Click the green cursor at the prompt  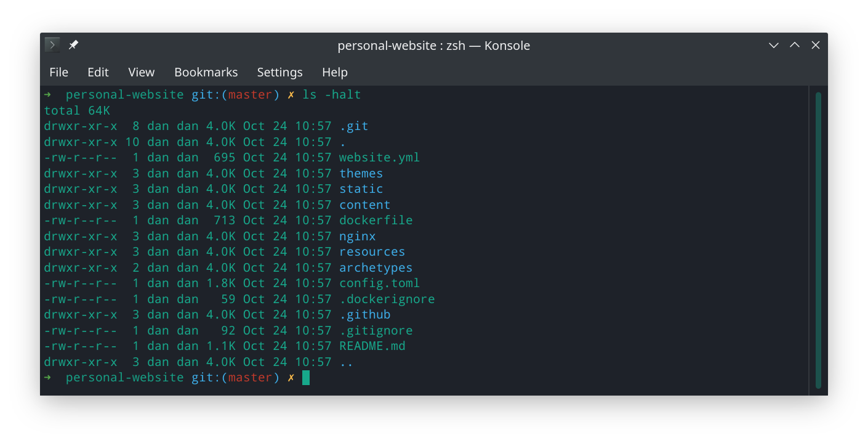306,378
